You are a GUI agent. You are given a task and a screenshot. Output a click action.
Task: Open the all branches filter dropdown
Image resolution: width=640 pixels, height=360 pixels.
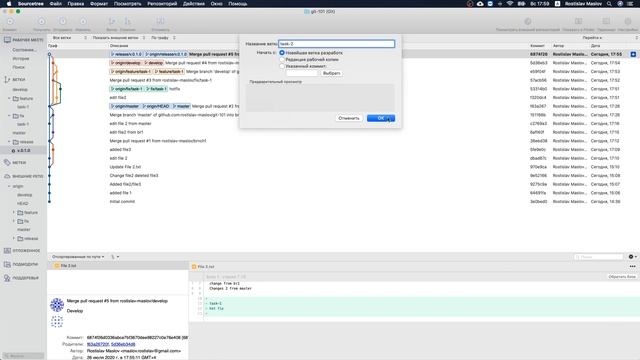pyautogui.click(x=69, y=38)
